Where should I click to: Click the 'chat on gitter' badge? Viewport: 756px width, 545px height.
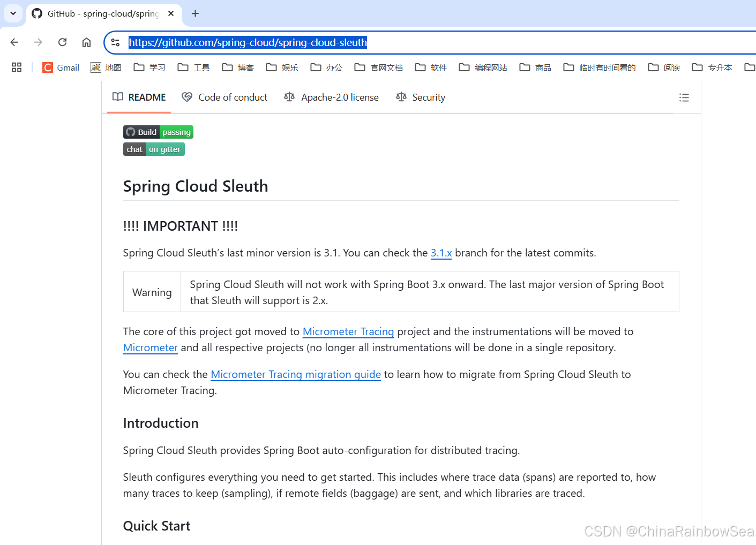(154, 149)
